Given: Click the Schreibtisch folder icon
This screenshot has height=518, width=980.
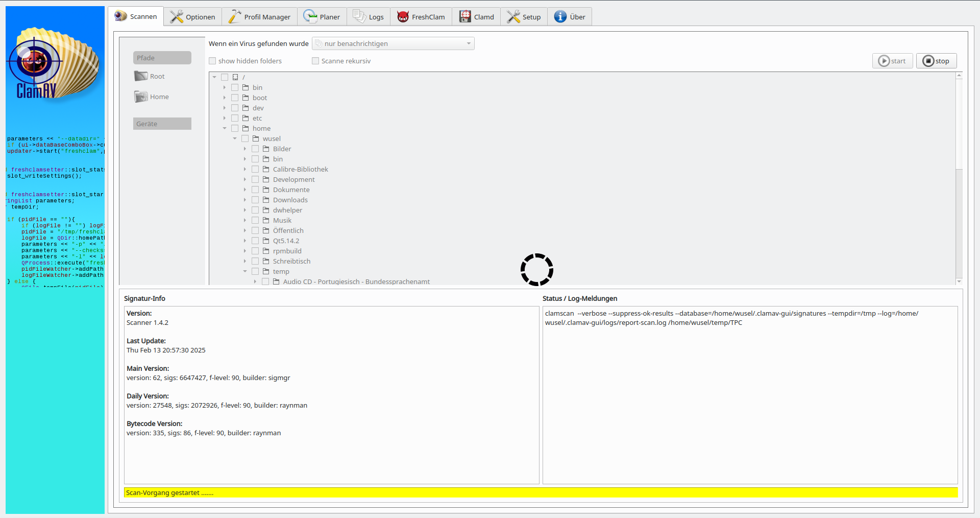Looking at the screenshot, I should [x=266, y=261].
